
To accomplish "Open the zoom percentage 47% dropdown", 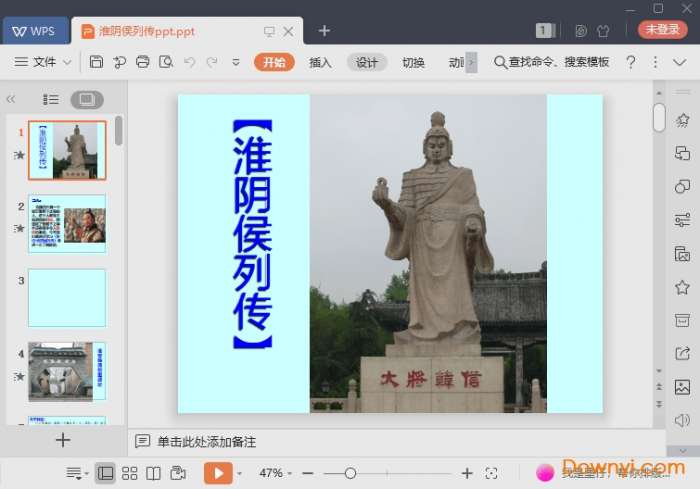I will [x=275, y=473].
